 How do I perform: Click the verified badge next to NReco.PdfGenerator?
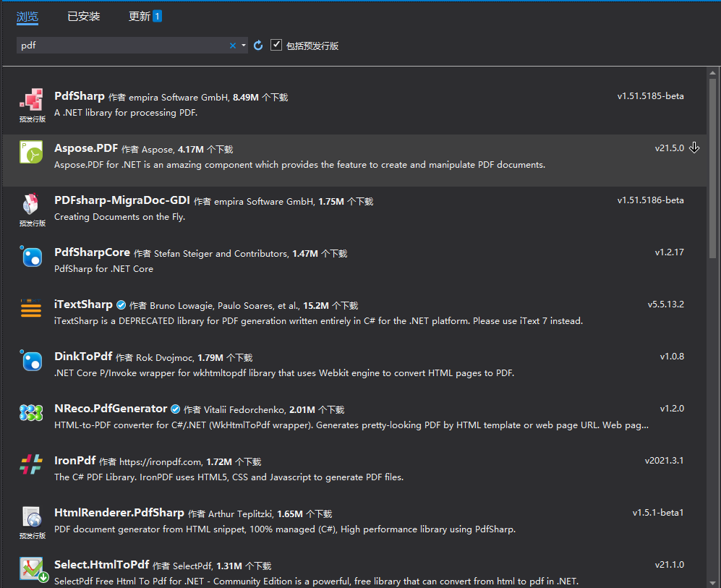(x=175, y=408)
